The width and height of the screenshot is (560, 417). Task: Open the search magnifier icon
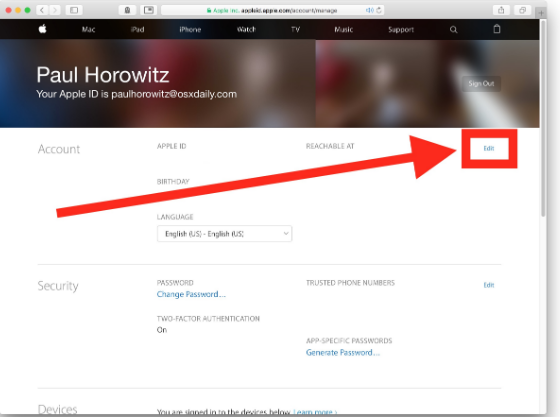coord(453,30)
